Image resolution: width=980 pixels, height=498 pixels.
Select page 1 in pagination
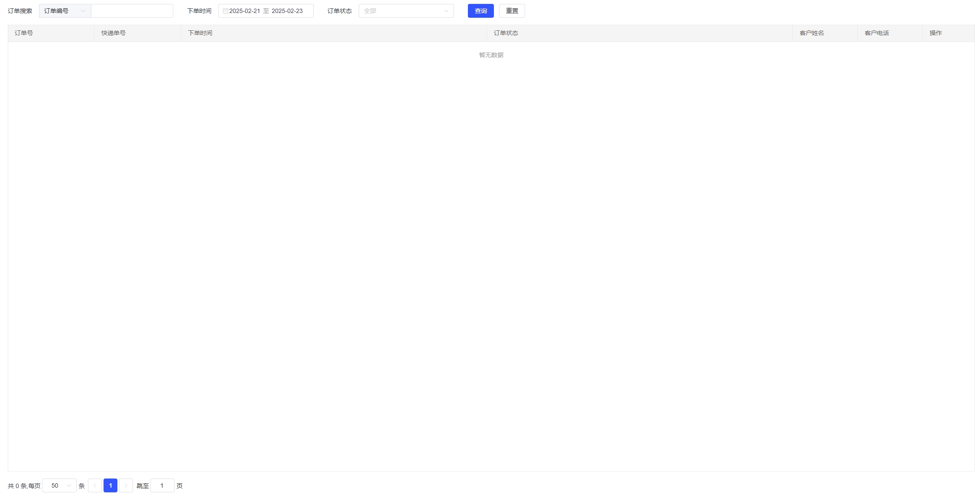pos(110,485)
